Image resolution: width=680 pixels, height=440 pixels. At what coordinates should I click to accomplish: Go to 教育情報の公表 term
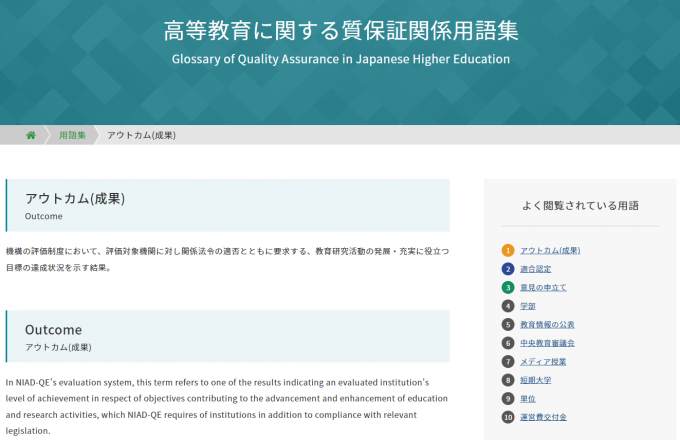(x=547, y=324)
